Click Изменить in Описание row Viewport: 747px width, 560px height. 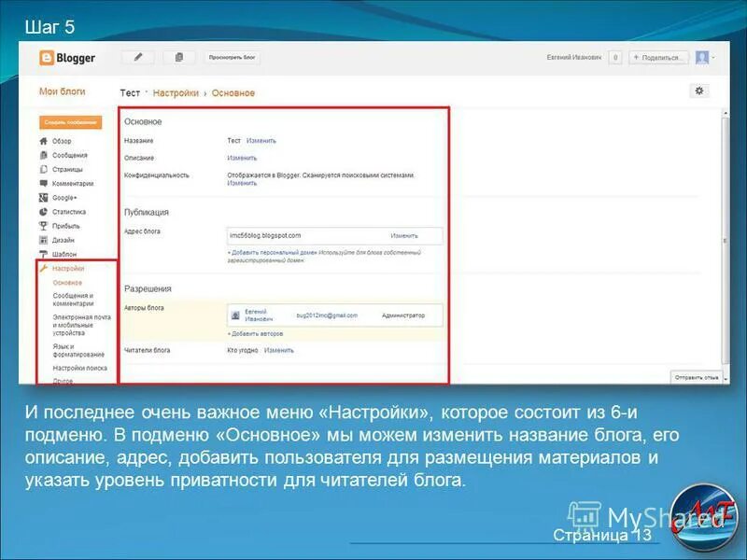coord(242,158)
